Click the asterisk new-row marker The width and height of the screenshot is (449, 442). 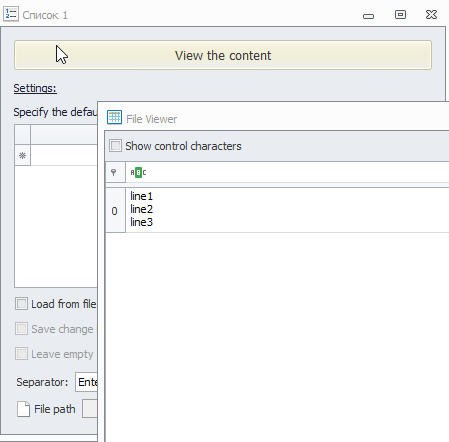22,155
